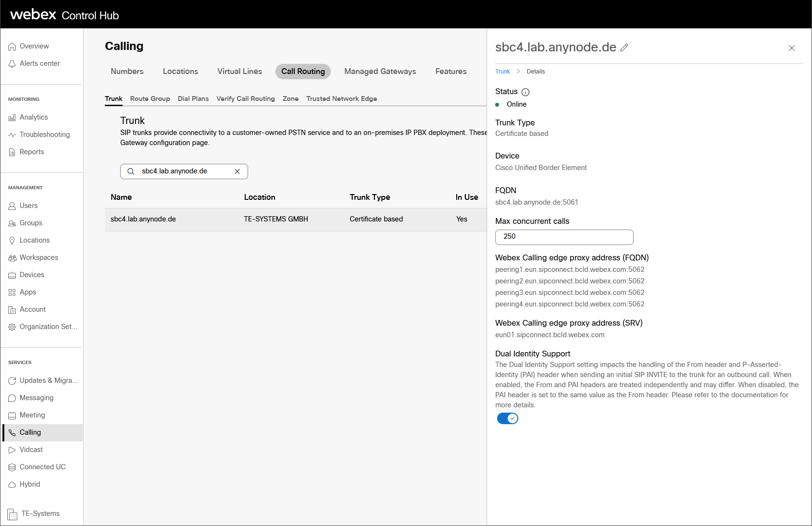Open the Trusted Network Edge sub-tab
This screenshot has width=812, height=526.
(x=341, y=98)
